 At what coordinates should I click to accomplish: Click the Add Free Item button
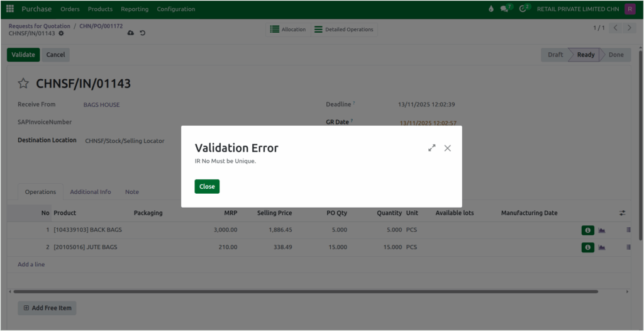coord(47,308)
